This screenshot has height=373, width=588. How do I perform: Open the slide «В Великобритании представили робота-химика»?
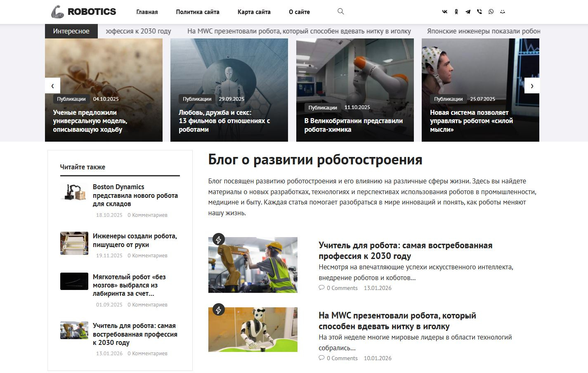click(x=354, y=125)
